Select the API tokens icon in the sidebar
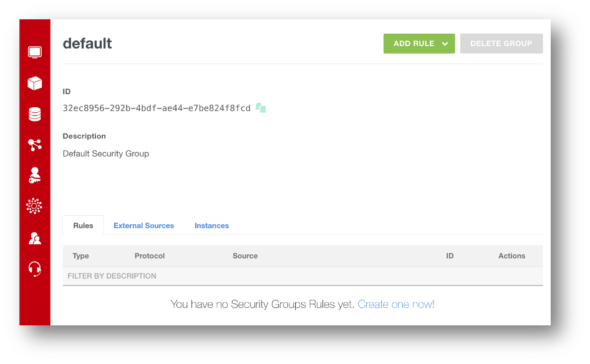 coord(35,207)
